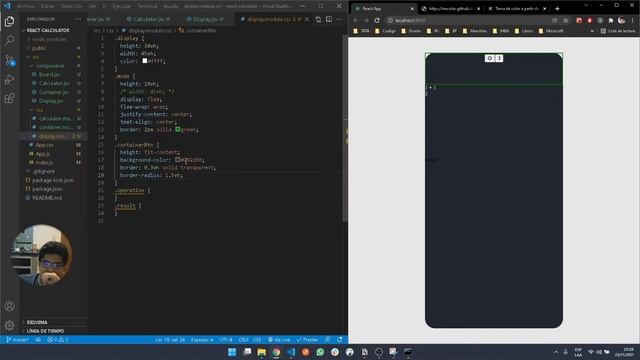Split the editor to the right
This screenshot has width=640, height=360.
329,19
